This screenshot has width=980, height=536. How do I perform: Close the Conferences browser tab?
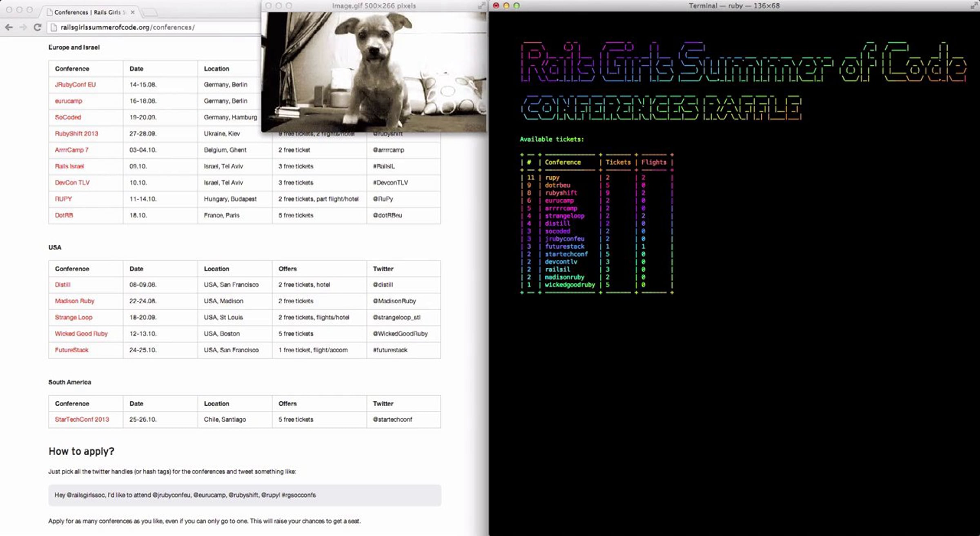pos(132,12)
